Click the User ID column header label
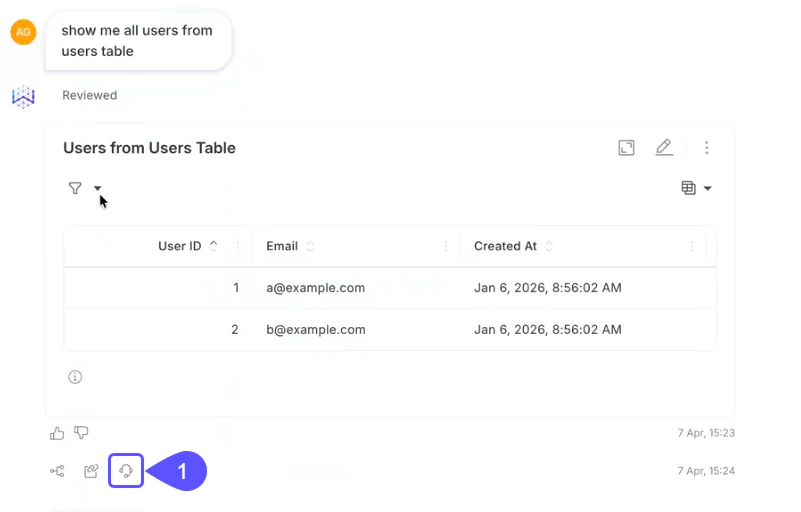The image size is (801, 512). click(180, 246)
